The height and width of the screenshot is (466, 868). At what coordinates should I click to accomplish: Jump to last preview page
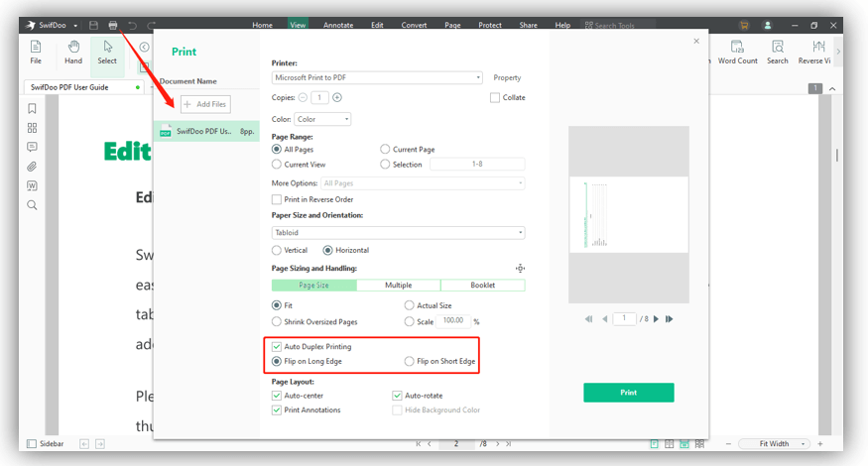670,319
